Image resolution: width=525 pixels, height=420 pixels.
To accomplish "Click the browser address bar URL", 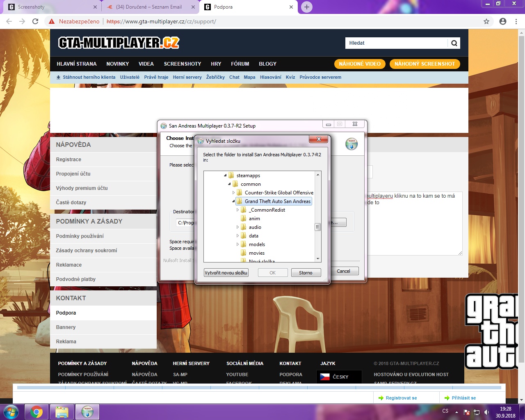I will [x=161, y=21].
